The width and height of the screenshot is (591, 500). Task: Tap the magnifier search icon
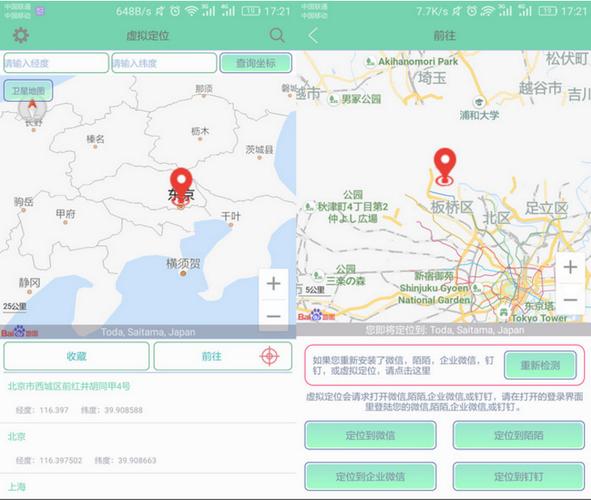(x=277, y=35)
